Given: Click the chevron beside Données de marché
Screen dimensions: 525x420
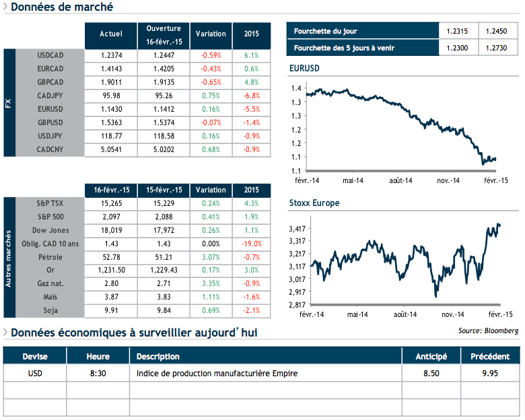Looking at the screenshot, I should 5,7.
